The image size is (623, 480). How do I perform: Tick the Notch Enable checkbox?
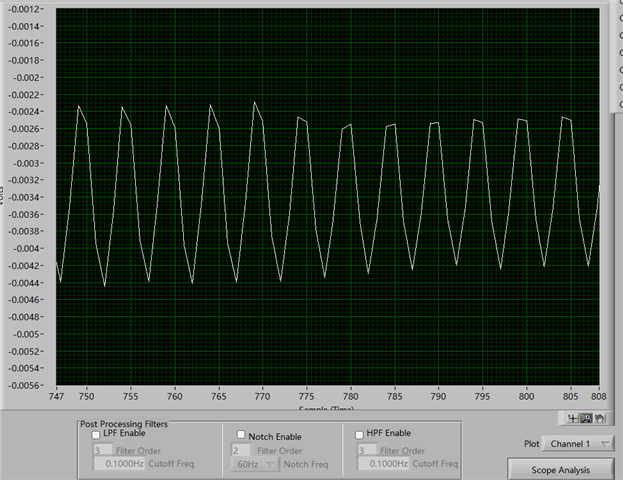(241, 434)
